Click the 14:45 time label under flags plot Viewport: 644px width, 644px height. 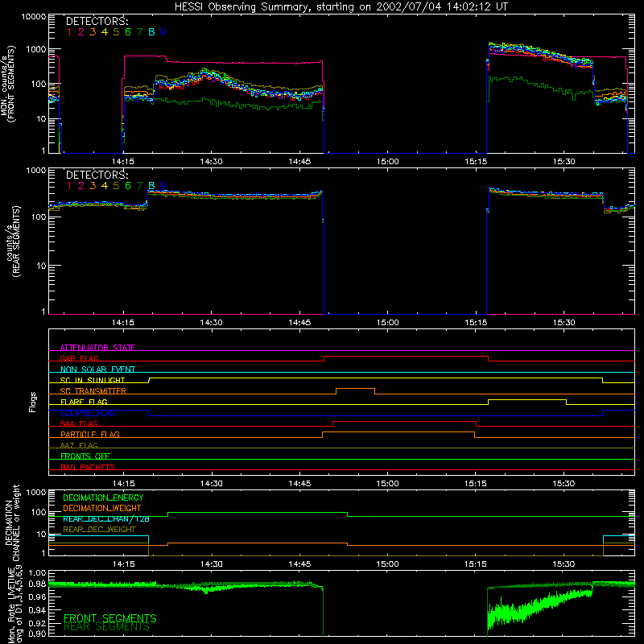[x=299, y=484]
